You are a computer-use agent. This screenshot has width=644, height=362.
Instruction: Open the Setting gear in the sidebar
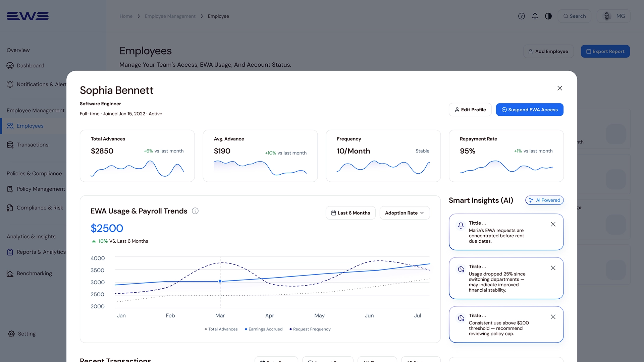click(x=11, y=334)
